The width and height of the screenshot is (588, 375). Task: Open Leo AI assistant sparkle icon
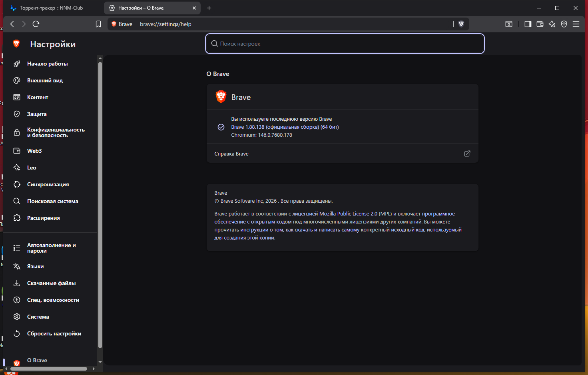pos(552,24)
